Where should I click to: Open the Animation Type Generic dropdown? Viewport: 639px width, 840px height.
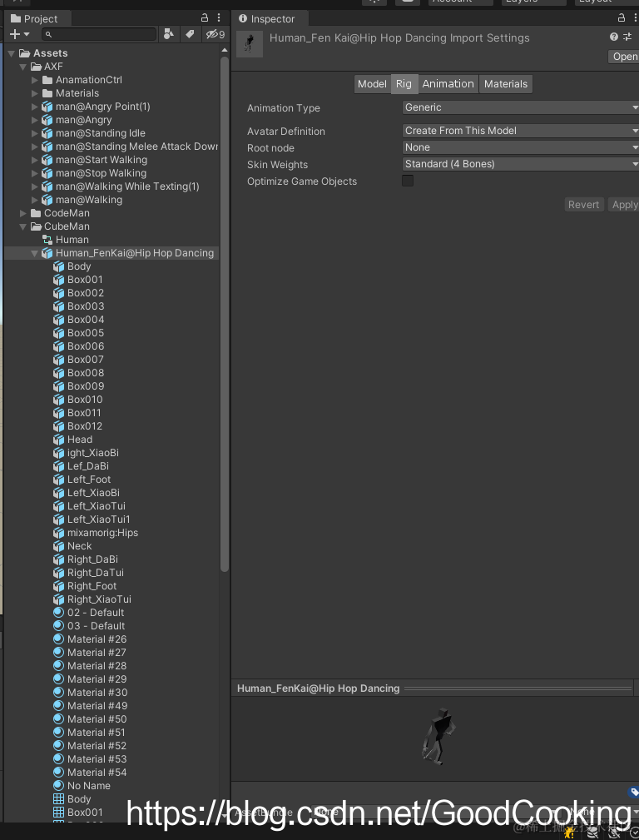point(520,107)
